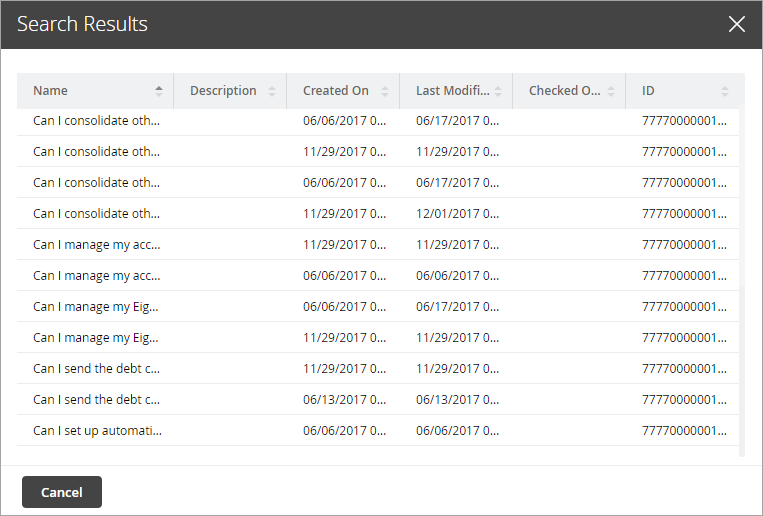Click the Checked Out column sort arrows
763x516 pixels.
pyautogui.click(x=611, y=91)
